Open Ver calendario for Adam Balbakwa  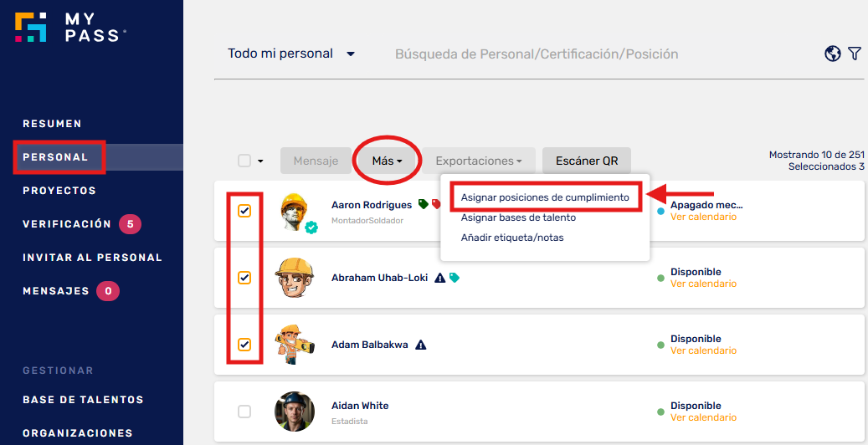(x=704, y=350)
